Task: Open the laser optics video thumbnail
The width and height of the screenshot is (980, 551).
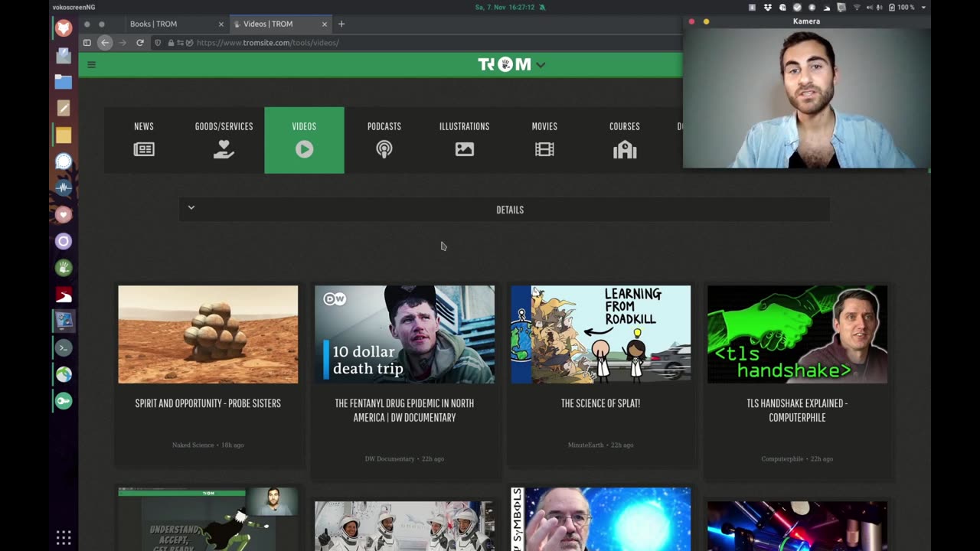Action: 797,526
